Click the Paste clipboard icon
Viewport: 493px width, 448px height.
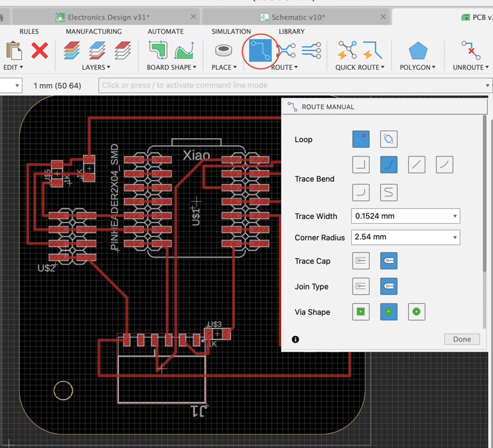pos(14,51)
